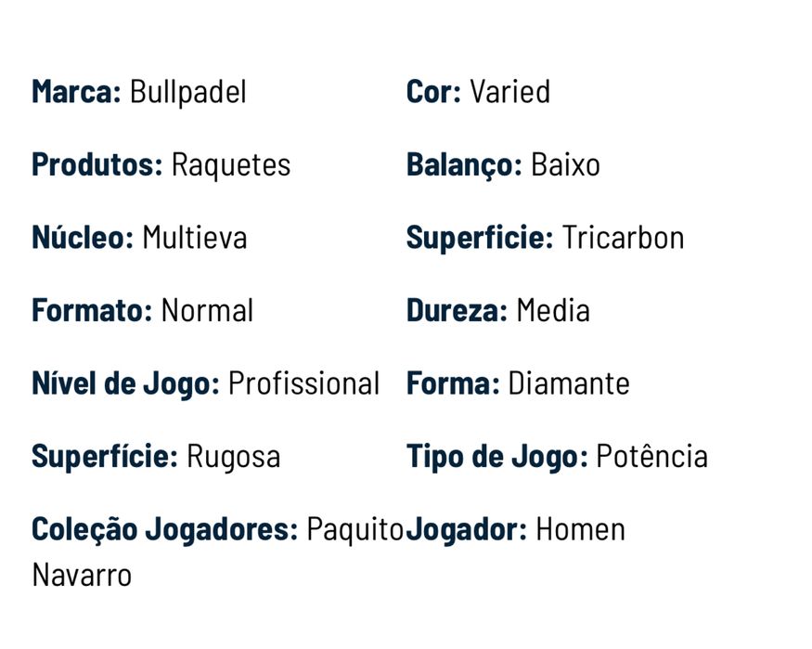The image size is (812, 649).
Task: Click the bold 'Dureza:' label
Action: pyautogui.click(x=457, y=310)
